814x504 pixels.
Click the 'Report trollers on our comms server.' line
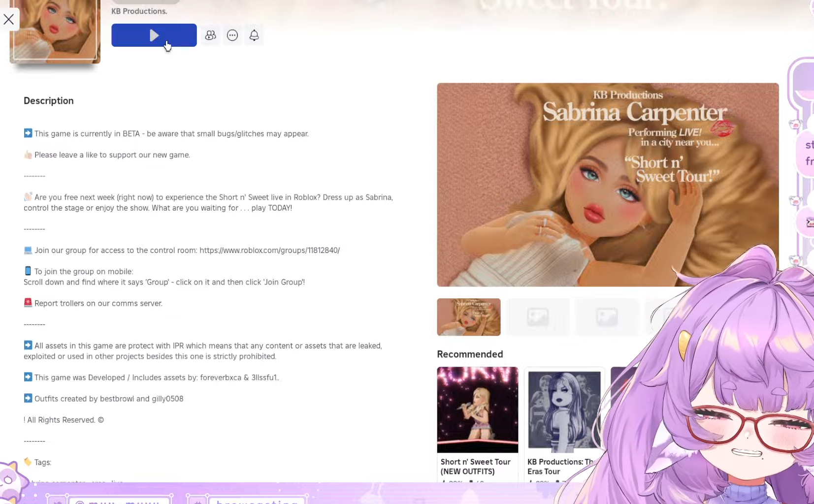point(93,303)
